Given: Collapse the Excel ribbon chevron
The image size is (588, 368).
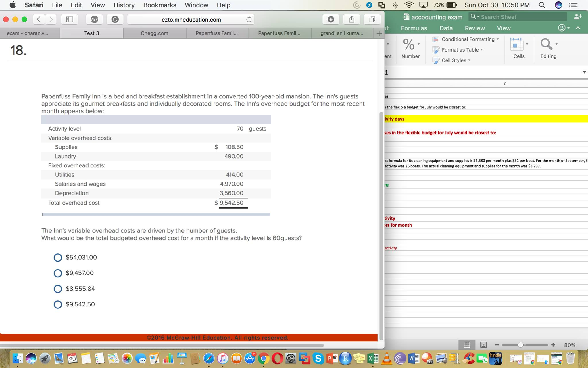Looking at the screenshot, I should 578,28.
